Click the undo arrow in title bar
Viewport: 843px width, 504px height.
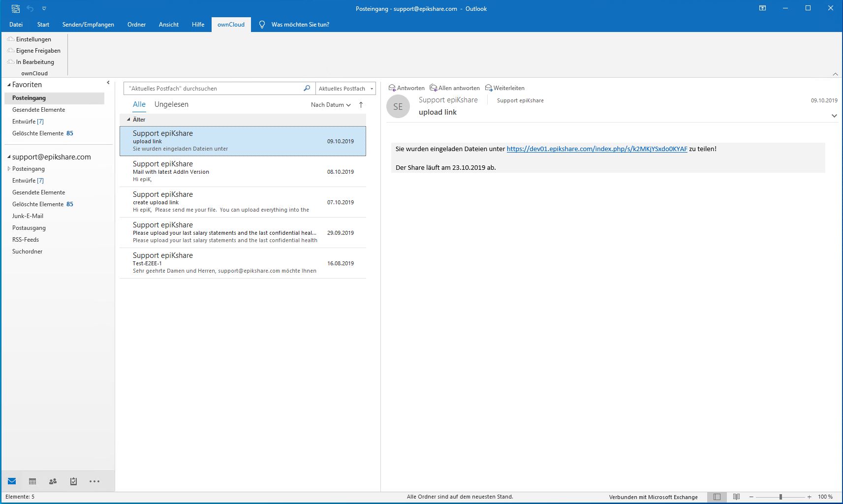(31, 8)
